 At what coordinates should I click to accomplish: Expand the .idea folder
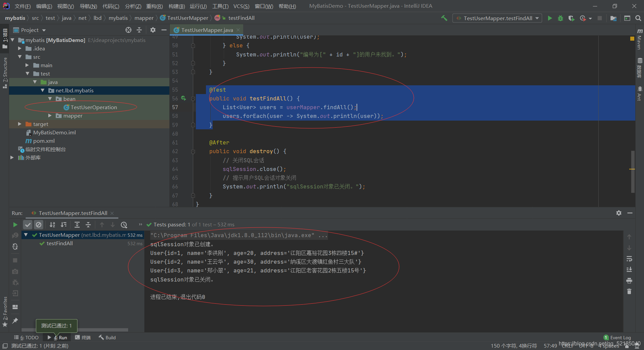click(19, 48)
